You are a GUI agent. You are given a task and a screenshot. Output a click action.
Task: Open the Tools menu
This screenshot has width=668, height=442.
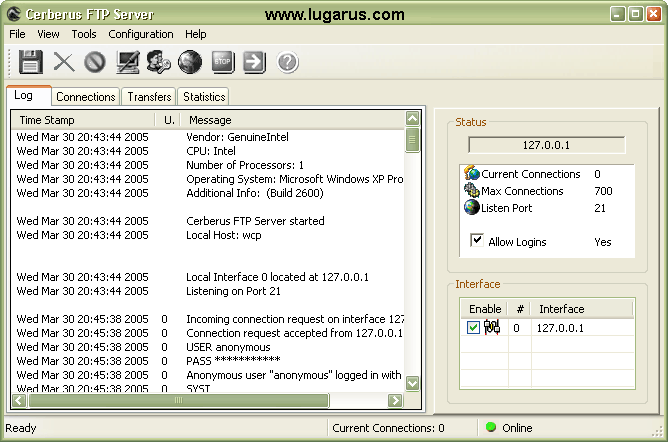tap(84, 34)
